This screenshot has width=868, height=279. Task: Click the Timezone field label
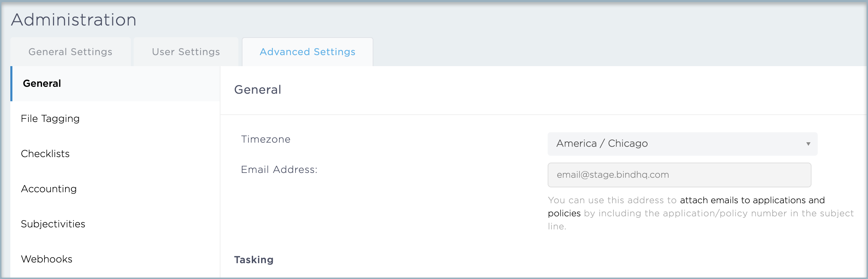[266, 139]
